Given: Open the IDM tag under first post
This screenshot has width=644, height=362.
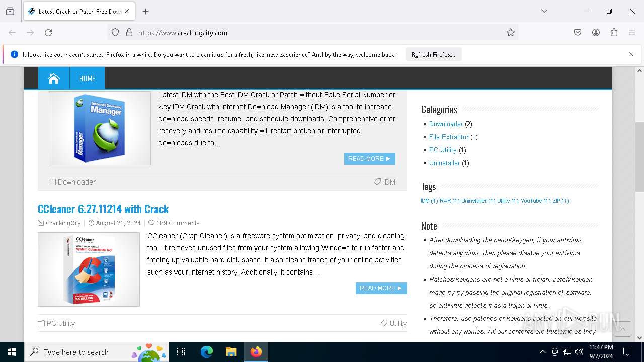Looking at the screenshot, I should click(x=389, y=182).
